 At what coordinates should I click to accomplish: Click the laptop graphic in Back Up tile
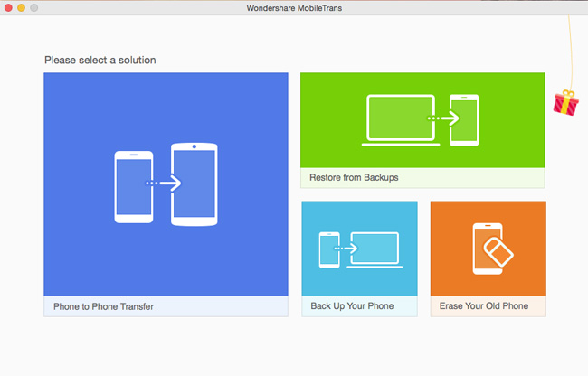[374, 249]
